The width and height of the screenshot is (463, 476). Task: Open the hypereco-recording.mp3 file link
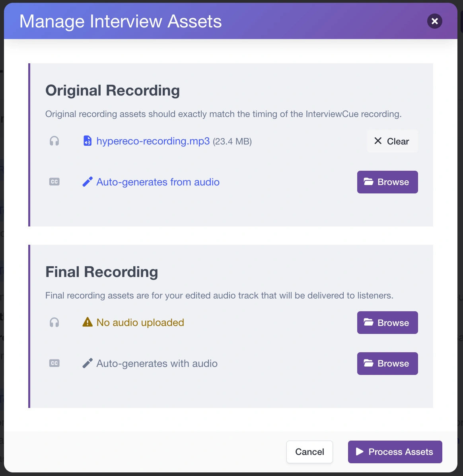coord(153,141)
